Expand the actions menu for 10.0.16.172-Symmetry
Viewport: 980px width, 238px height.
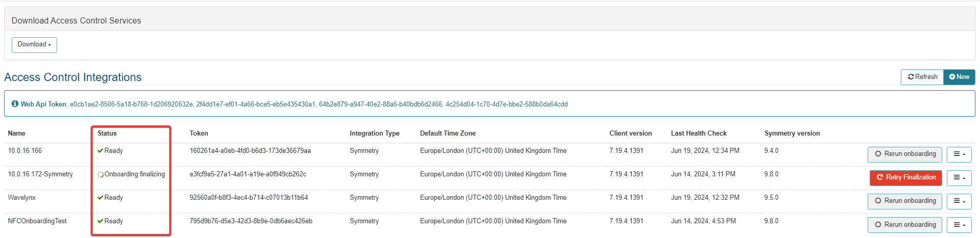pos(959,177)
